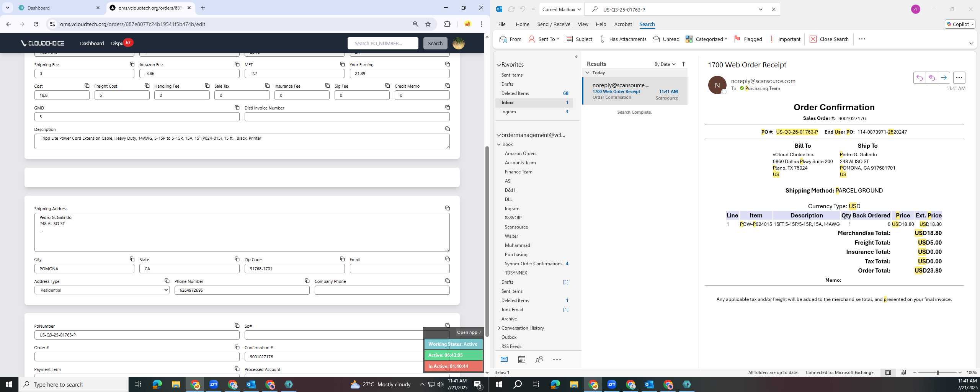980x392 pixels.
Task: Filter search results by Important
Action: point(785,39)
